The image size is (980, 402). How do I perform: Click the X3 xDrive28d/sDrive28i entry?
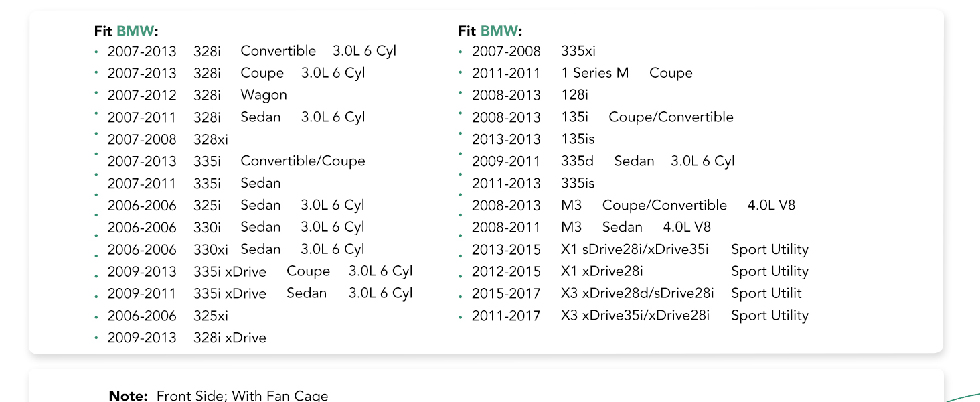(x=637, y=293)
